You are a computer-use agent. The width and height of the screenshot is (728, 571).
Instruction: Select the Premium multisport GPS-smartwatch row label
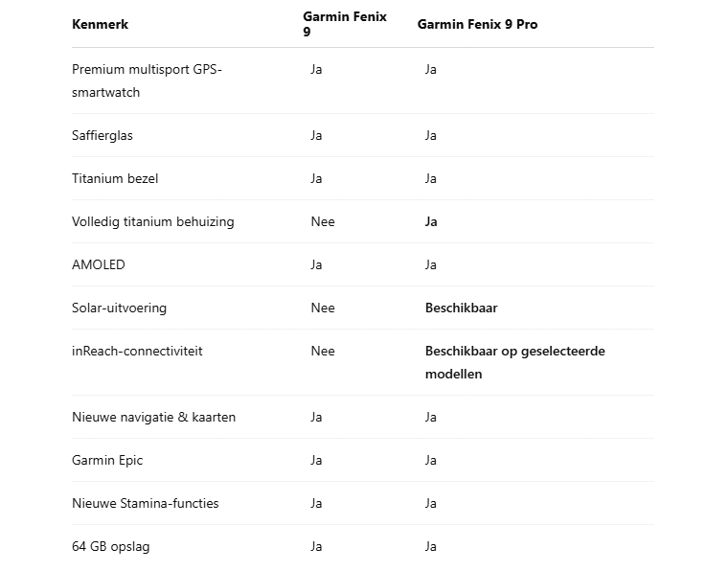[x=147, y=80]
